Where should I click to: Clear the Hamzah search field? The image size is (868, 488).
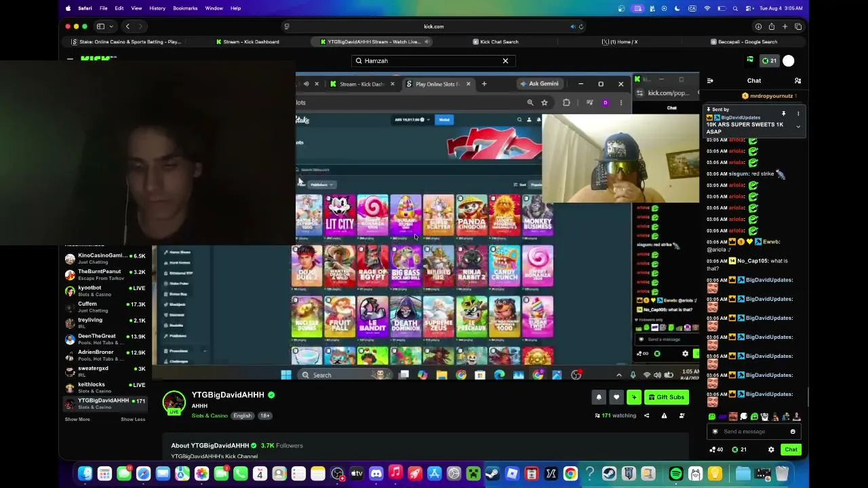click(x=505, y=61)
